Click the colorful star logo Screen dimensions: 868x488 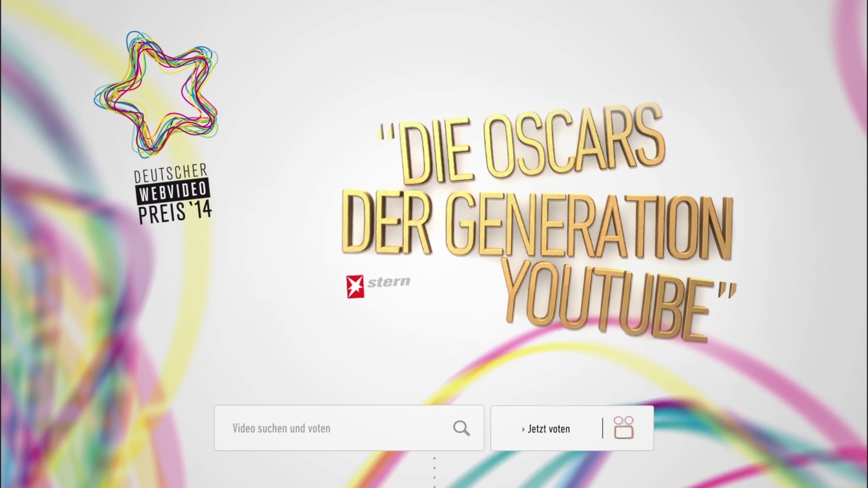click(156, 95)
